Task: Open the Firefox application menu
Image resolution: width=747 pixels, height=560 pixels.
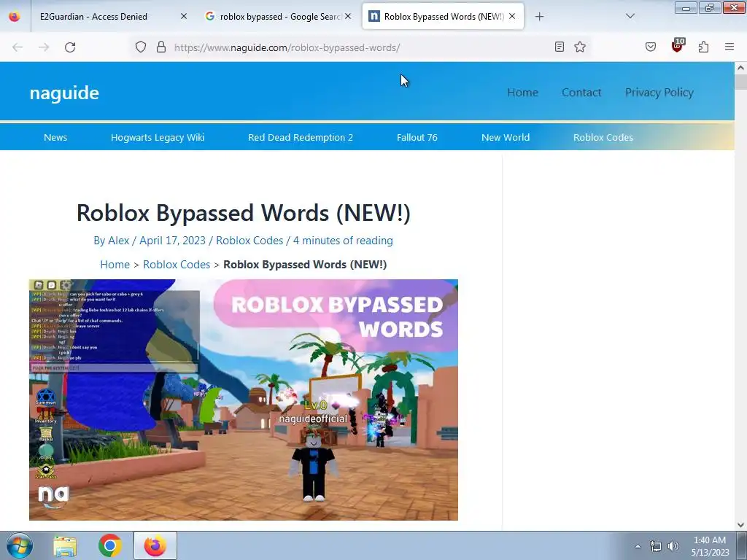Action: coord(729,47)
